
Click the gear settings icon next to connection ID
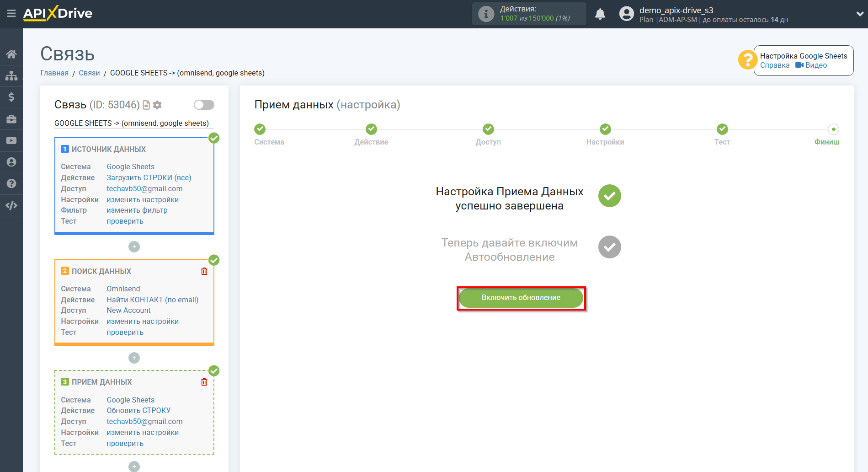[157, 105]
